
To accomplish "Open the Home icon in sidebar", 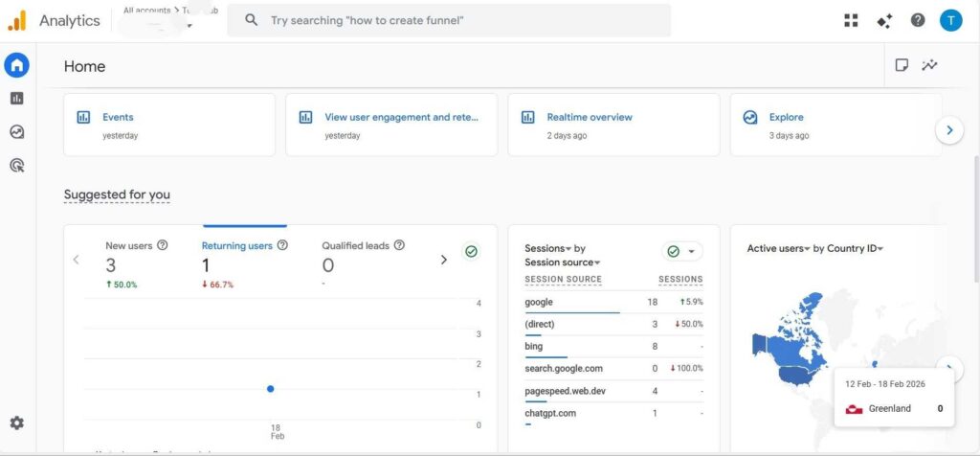I will [17, 65].
